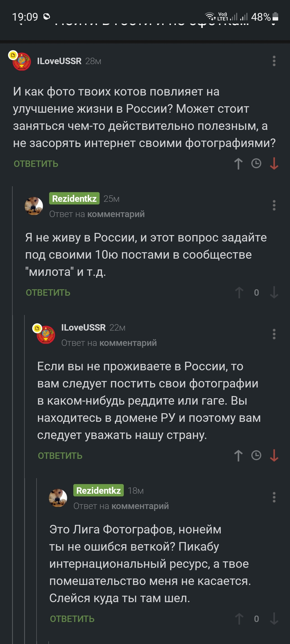This screenshot has height=644, width=290.
Task: Open three-dot menu on Rezidentkz's 25m comment
Action: [x=274, y=205]
